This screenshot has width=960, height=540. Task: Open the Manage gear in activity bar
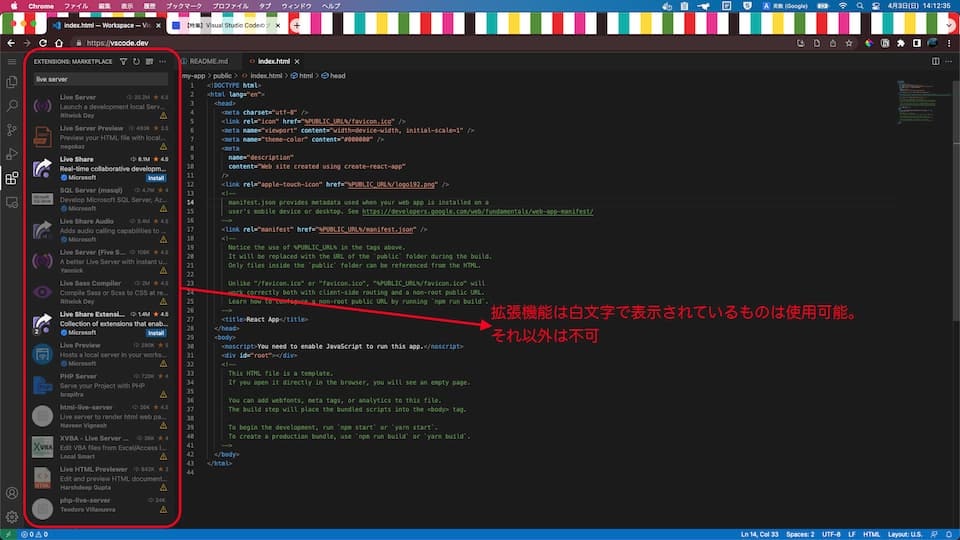12,517
